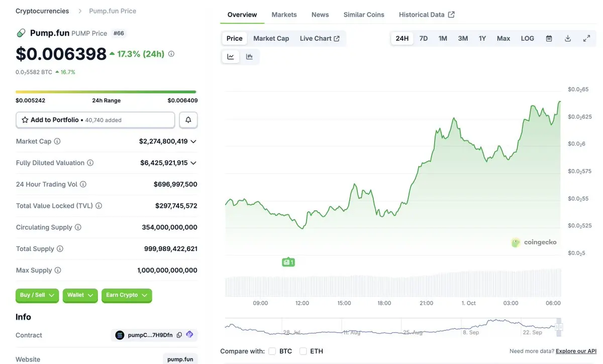Click the 0.0₇5582 BTC price text
The image size is (603, 364).
(34, 72)
